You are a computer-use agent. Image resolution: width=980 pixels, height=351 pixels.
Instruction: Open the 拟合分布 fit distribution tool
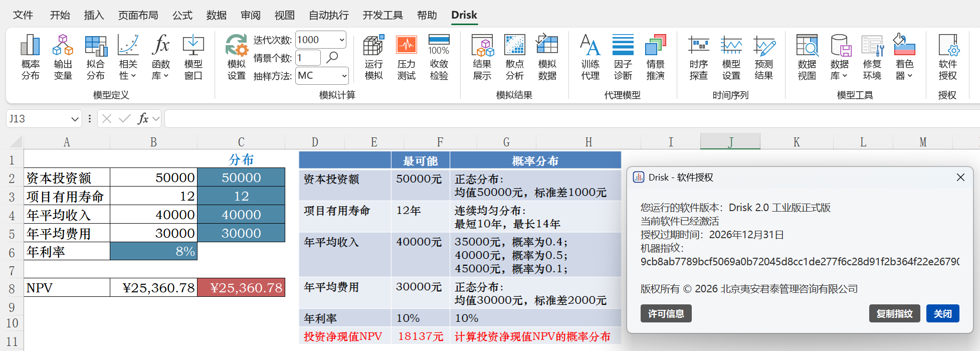point(95,57)
